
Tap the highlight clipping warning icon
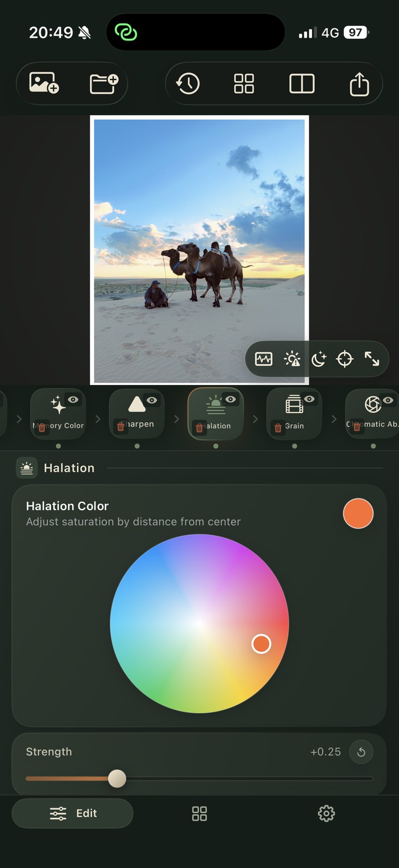pos(291,359)
